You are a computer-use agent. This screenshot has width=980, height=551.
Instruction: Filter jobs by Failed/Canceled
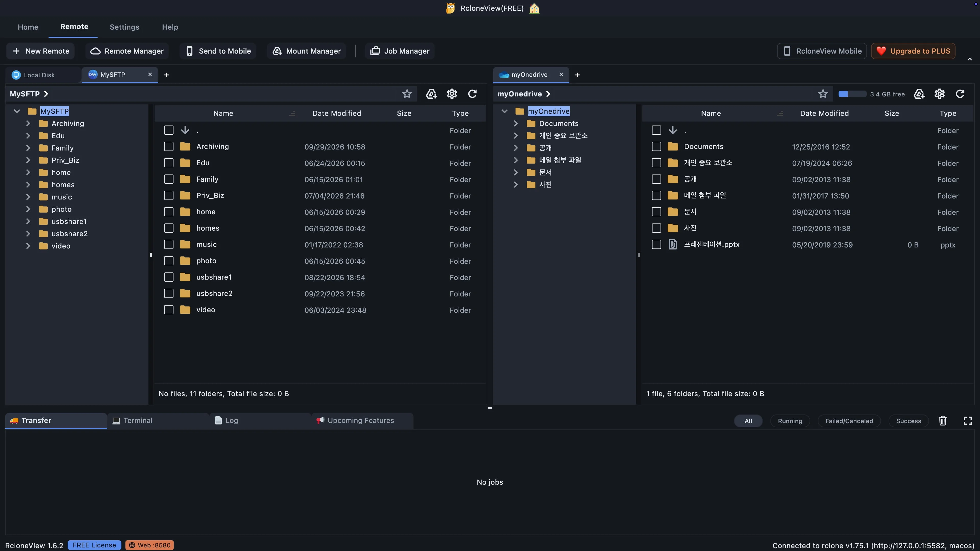[x=849, y=421]
